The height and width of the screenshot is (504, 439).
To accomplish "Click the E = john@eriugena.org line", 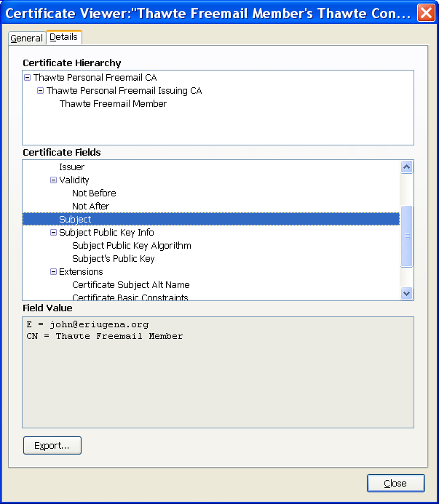I will pos(87,324).
